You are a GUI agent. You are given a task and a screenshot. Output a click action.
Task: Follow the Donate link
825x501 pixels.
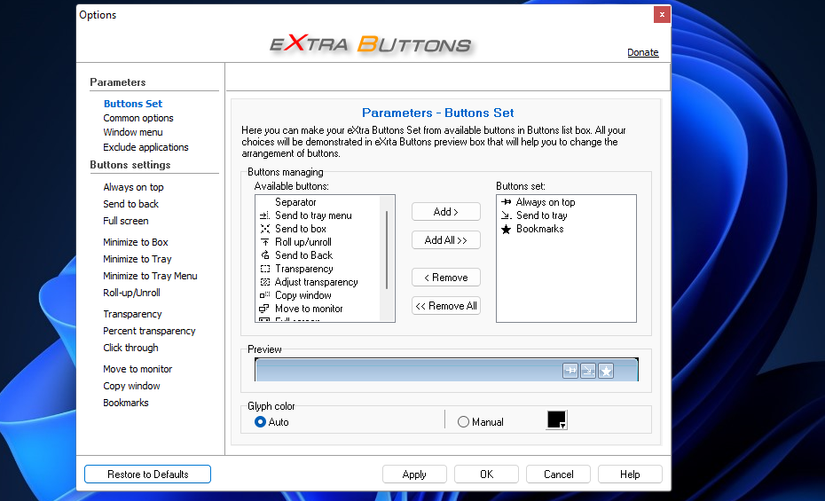tap(643, 52)
